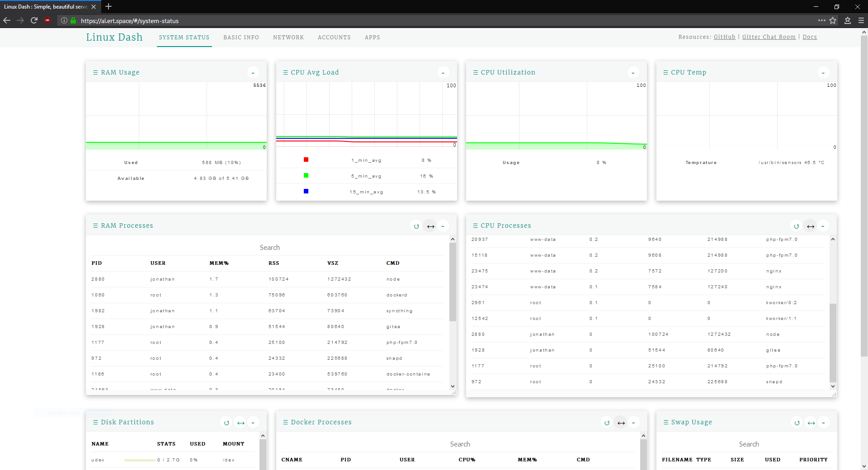
Task: Sort RAM Processes by MEM% column
Action: [219, 263]
